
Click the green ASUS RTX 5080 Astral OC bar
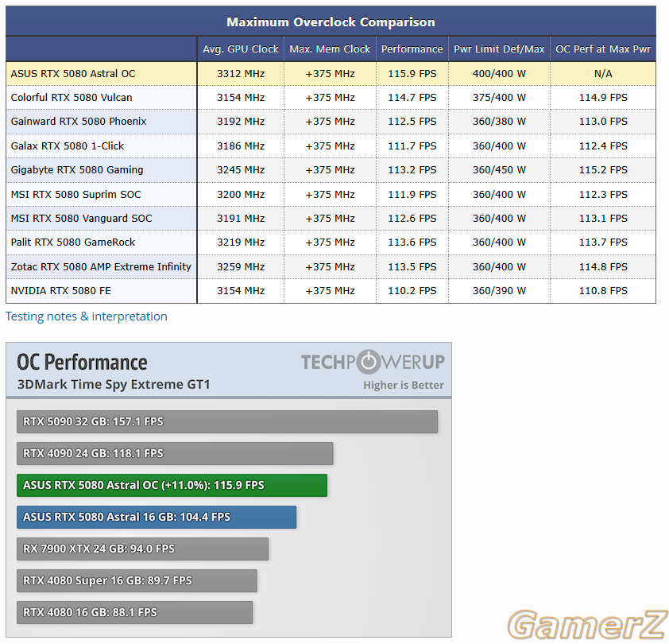[x=172, y=485]
